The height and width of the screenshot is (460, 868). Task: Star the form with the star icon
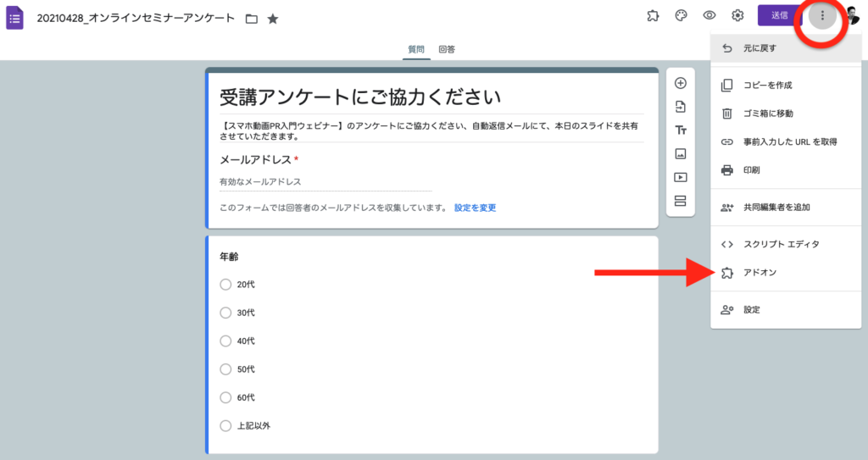point(273,19)
